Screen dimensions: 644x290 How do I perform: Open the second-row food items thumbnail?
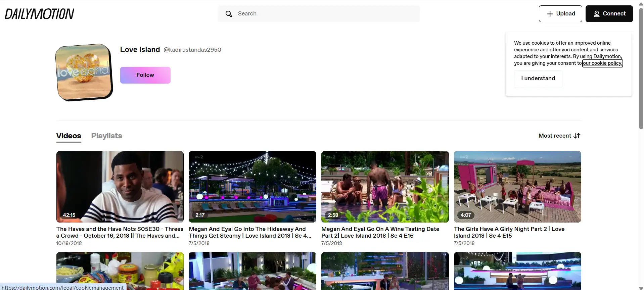pyautogui.click(x=120, y=271)
